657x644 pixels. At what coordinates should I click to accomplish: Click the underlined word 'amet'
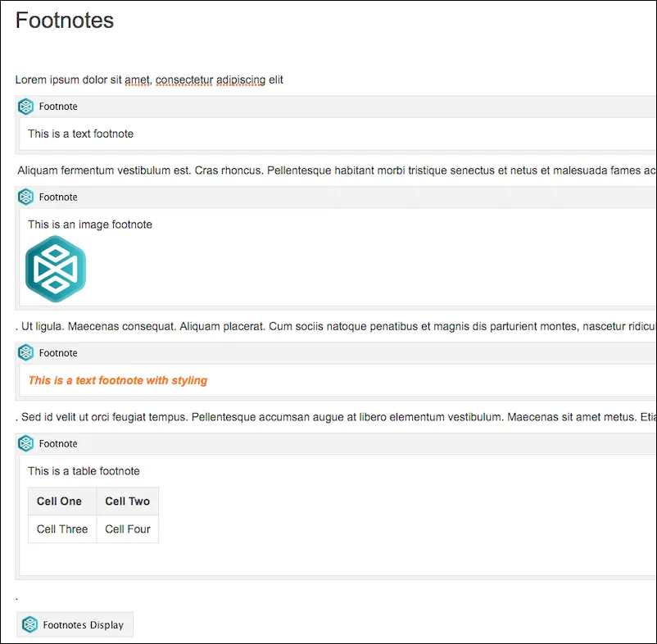(137, 79)
